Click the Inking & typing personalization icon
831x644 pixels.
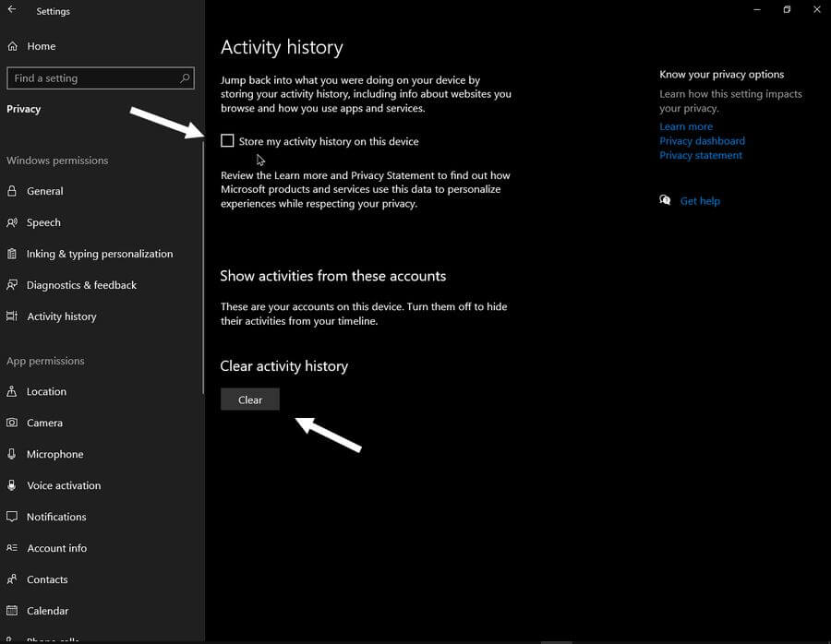(x=12, y=254)
